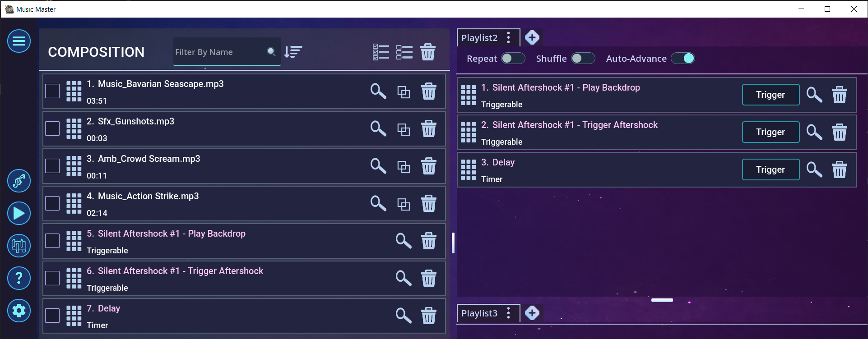
Task: Duplicate the Sfx_Gunshots.mp3 track
Action: point(404,129)
